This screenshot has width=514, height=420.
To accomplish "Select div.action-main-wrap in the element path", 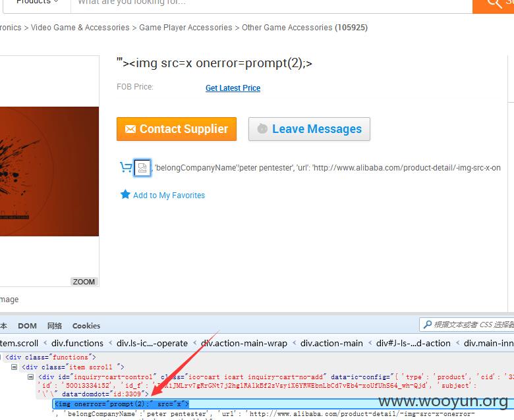I will (x=244, y=343).
